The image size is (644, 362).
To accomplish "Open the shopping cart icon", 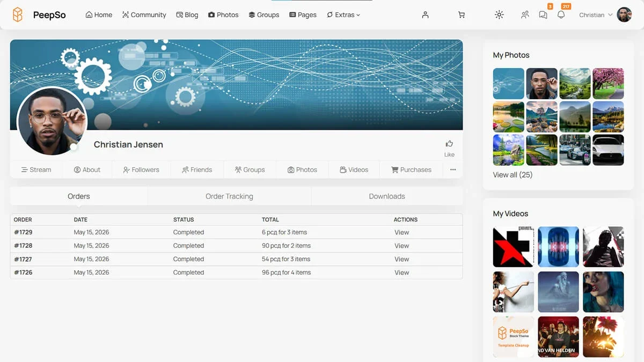I will tap(462, 15).
